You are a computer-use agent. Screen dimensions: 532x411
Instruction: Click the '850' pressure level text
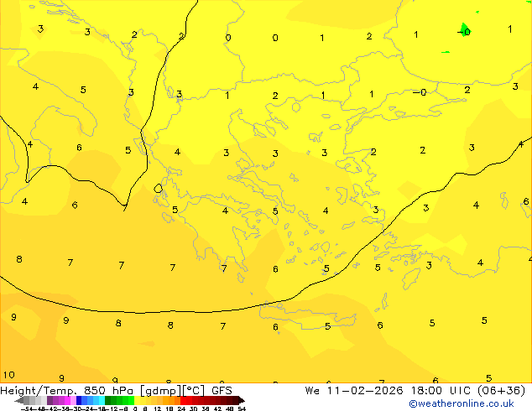[x=95, y=391]
